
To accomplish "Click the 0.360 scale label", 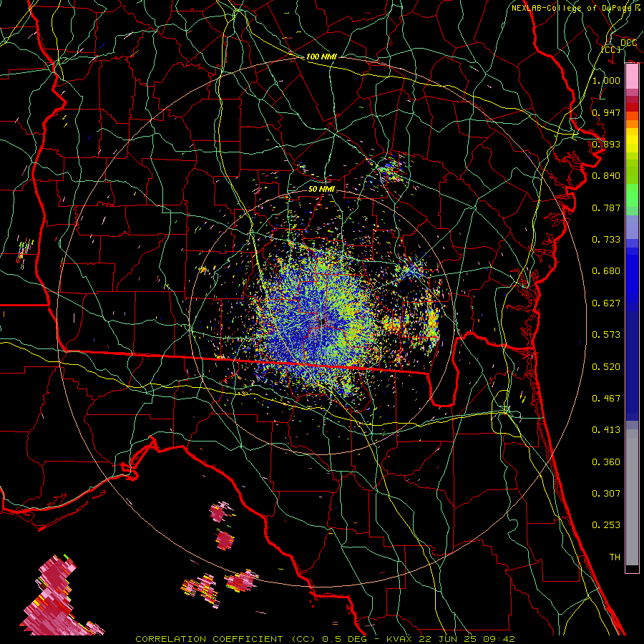I will (x=606, y=462).
